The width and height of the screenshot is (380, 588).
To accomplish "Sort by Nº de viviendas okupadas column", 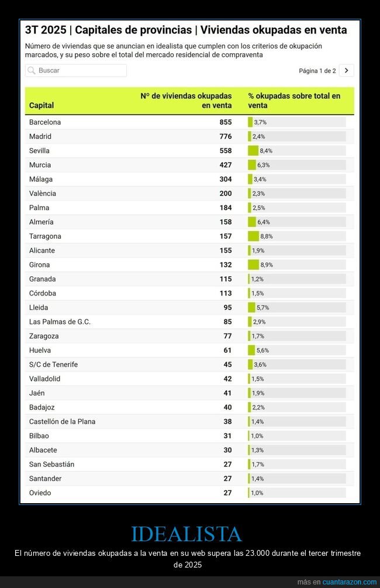I will (x=186, y=101).
